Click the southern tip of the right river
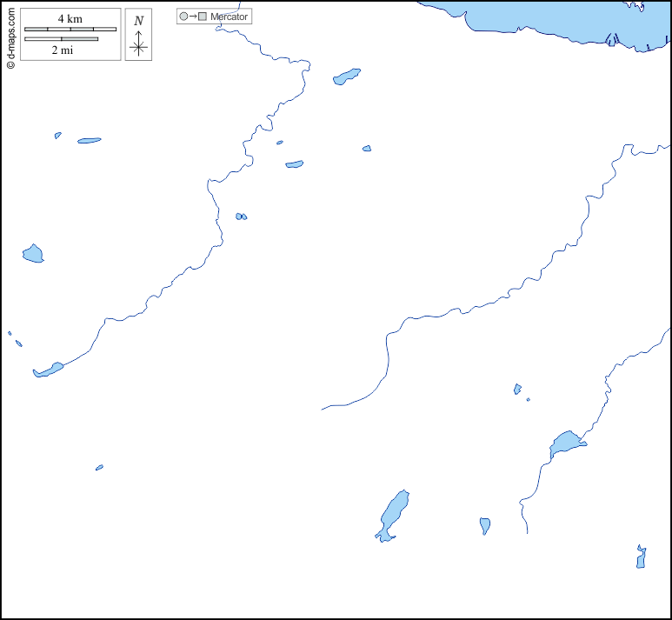The height and width of the screenshot is (620, 672). [527, 531]
